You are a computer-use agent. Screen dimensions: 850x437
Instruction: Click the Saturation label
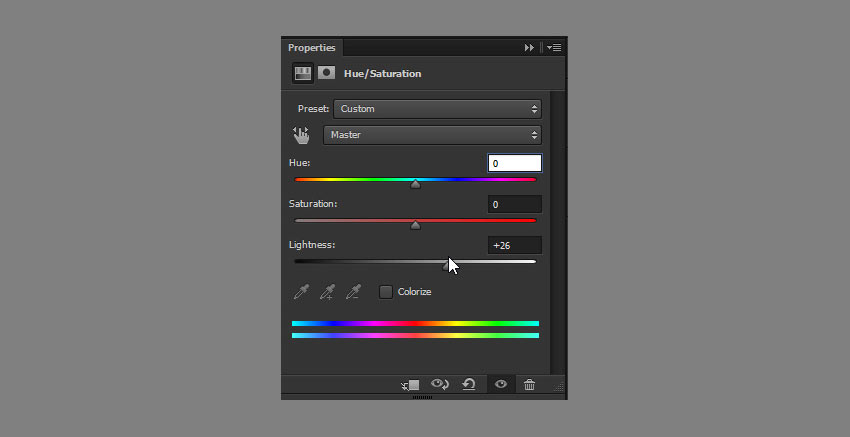coord(313,204)
